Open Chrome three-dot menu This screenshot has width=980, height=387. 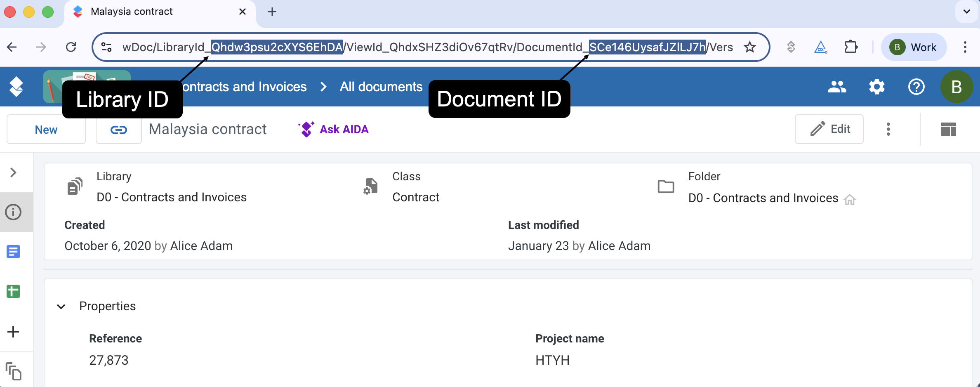pyautogui.click(x=965, y=47)
